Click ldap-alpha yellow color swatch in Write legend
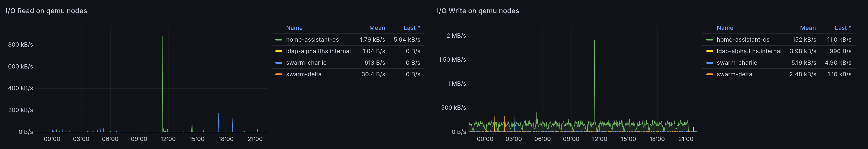The height and width of the screenshot is (149, 868). [x=709, y=51]
